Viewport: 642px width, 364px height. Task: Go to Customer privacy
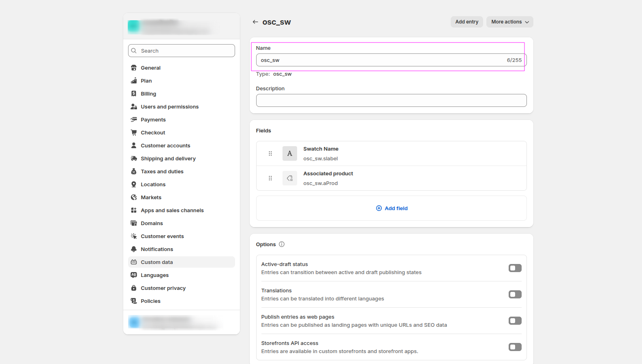pyautogui.click(x=182, y=288)
